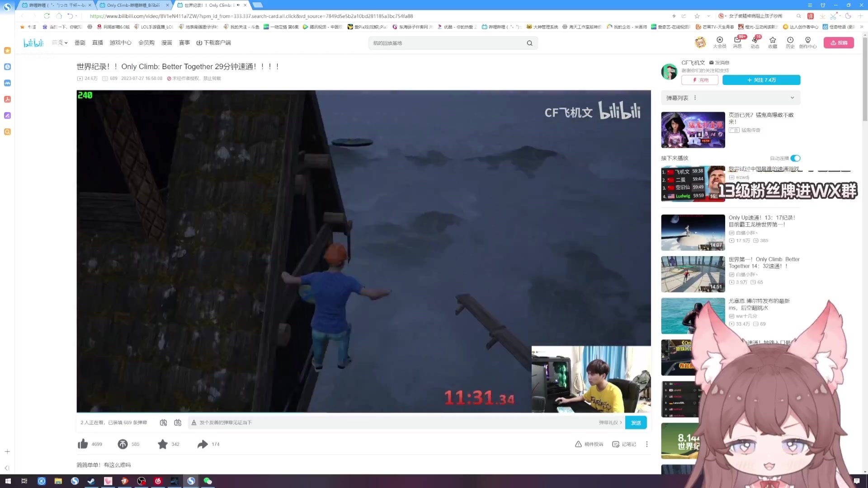
Task: Click the video progress bar under player
Action: tap(363, 413)
